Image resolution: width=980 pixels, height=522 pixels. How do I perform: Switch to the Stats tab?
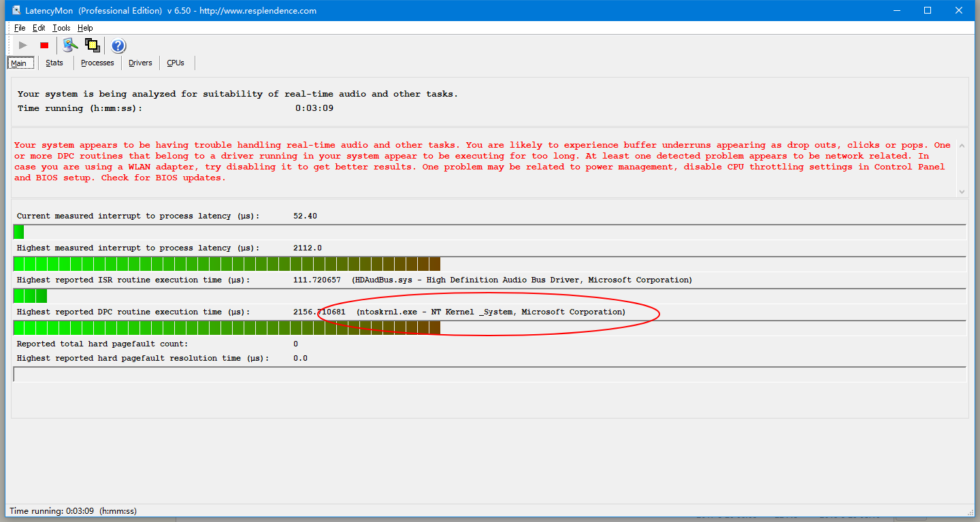54,63
